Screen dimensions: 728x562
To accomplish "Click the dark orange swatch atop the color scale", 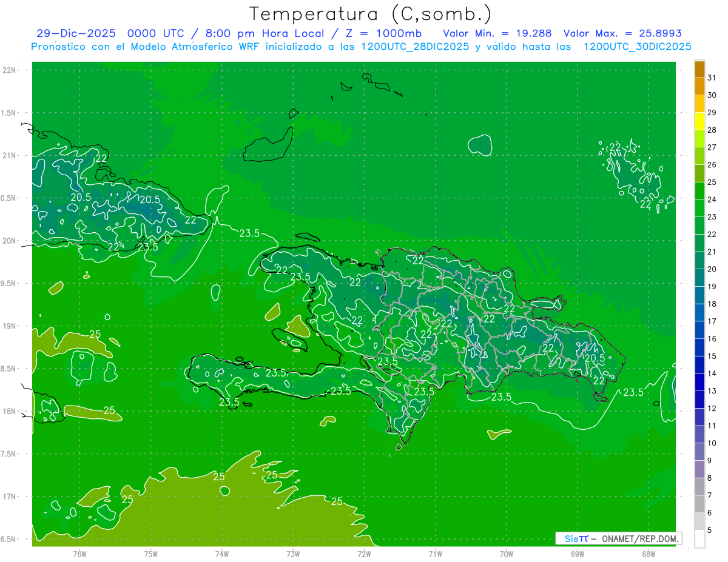I will pyautogui.click(x=699, y=69).
